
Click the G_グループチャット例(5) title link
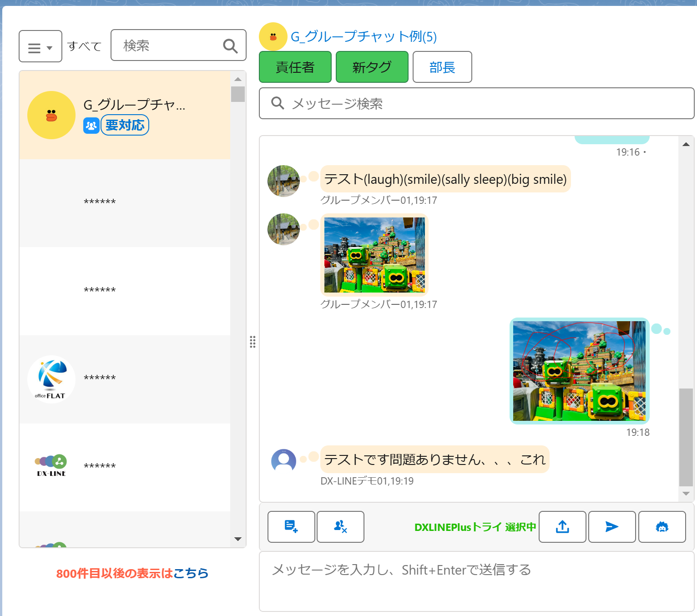pyautogui.click(x=364, y=36)
